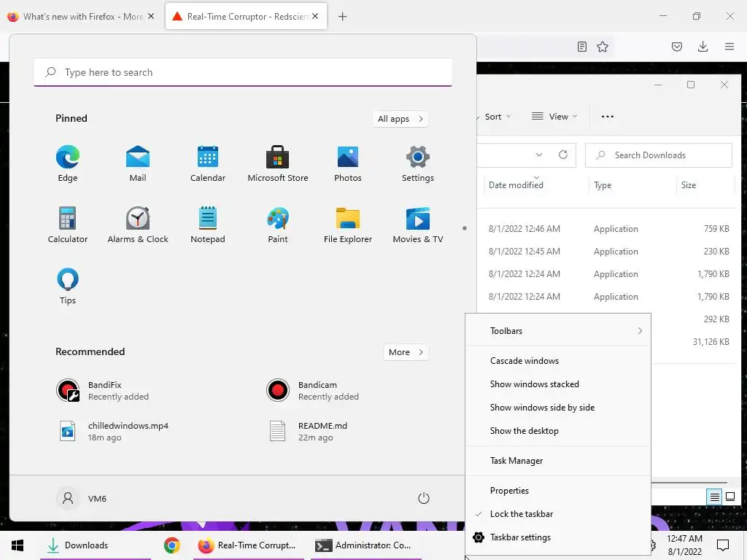The width and height of the screenshot is (747, 560).
Task: Click the Save to Pocket icon
Action: (677, 47)
